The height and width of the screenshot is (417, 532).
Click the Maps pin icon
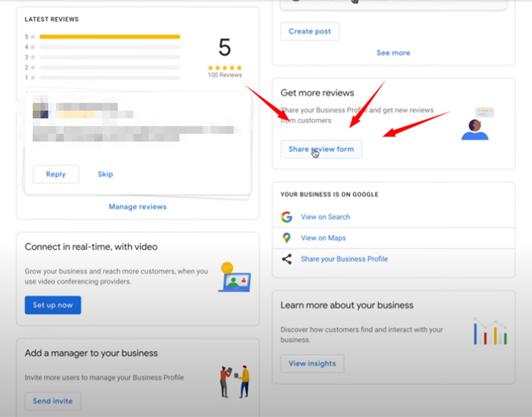pyautogui.click(x=287, y=238)
